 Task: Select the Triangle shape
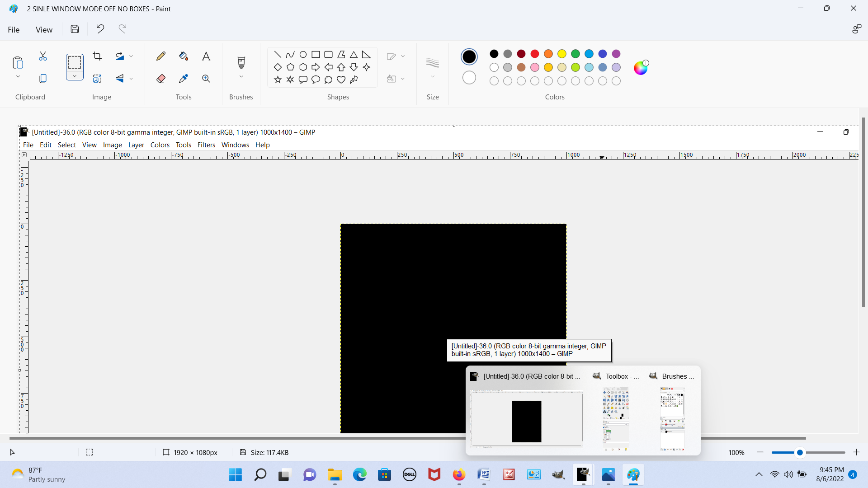point(354,55)
